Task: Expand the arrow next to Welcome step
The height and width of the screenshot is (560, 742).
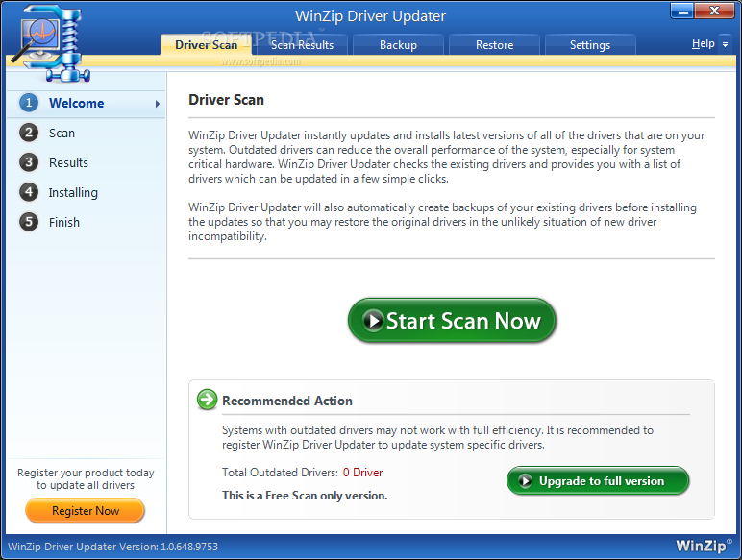Action: (x=157, y=104)
